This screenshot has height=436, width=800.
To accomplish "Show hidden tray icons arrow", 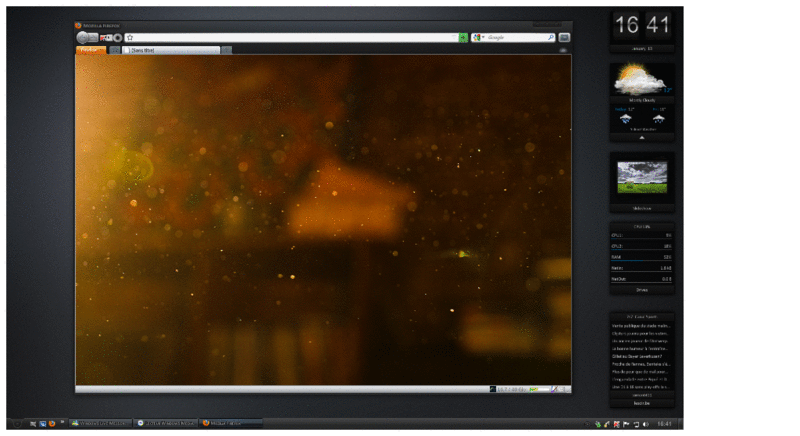I will [x=587, y=424].
